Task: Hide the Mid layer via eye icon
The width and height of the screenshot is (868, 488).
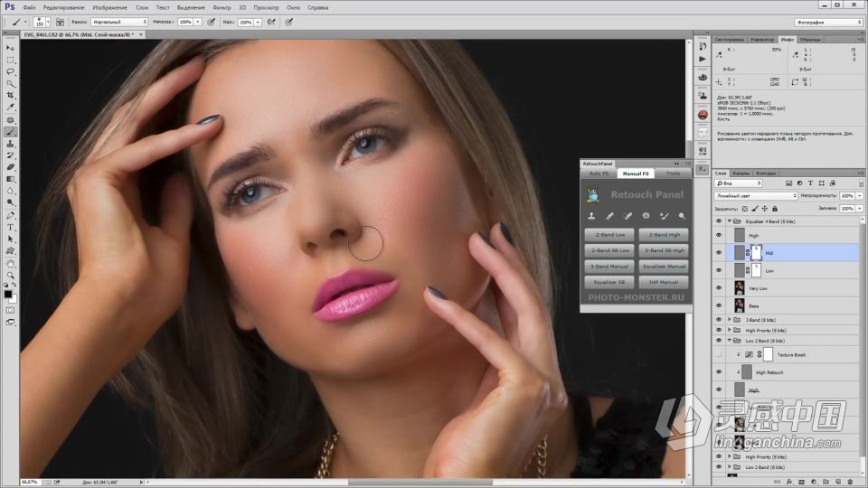Action: [719, 253]
